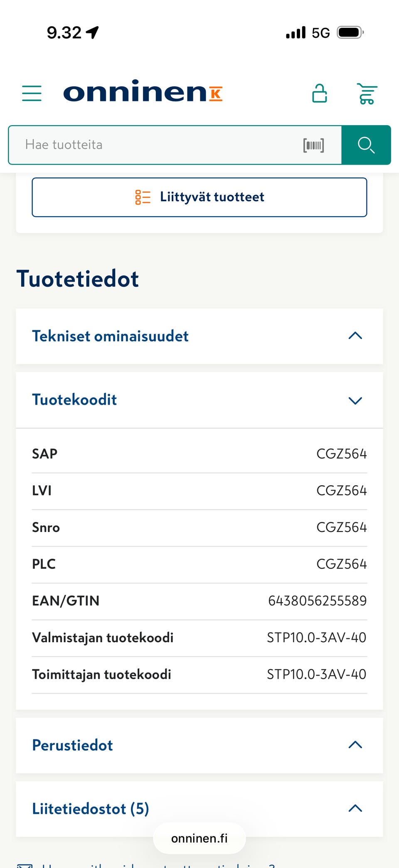Tap the barcode scanner icon

(313, 145)
